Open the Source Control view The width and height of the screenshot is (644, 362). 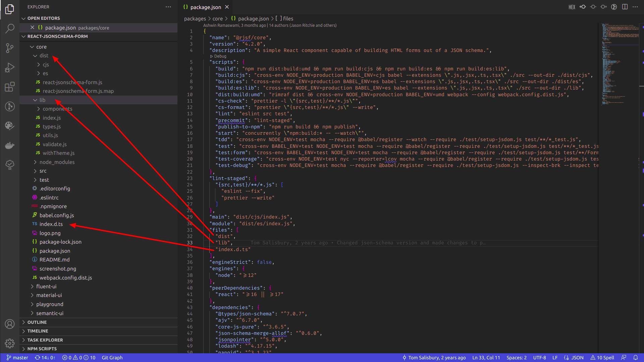pyautogui.click(x=10, y=48)
